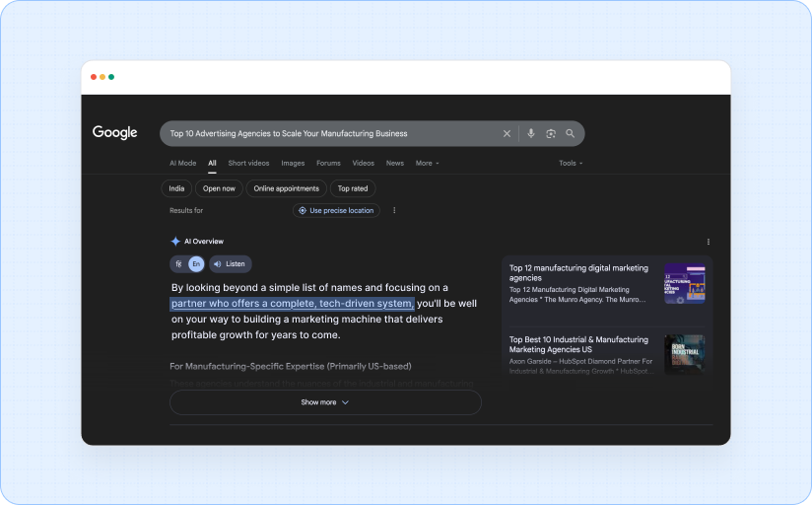This screenshot has width=812, height=505.
Task: Toggle the India filter chip
Action: (x=176, y=188)
